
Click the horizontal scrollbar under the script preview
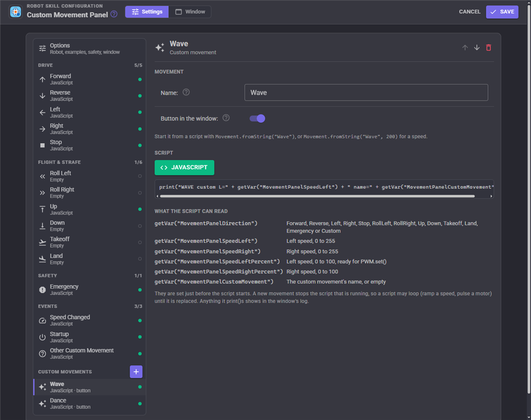(x=317, y=196)
